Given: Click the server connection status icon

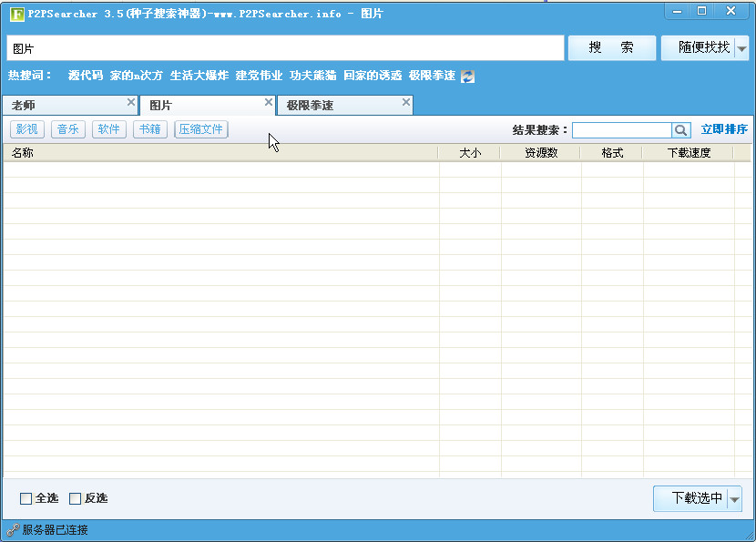Looking at the screenshot, I should tap(13, 530).
